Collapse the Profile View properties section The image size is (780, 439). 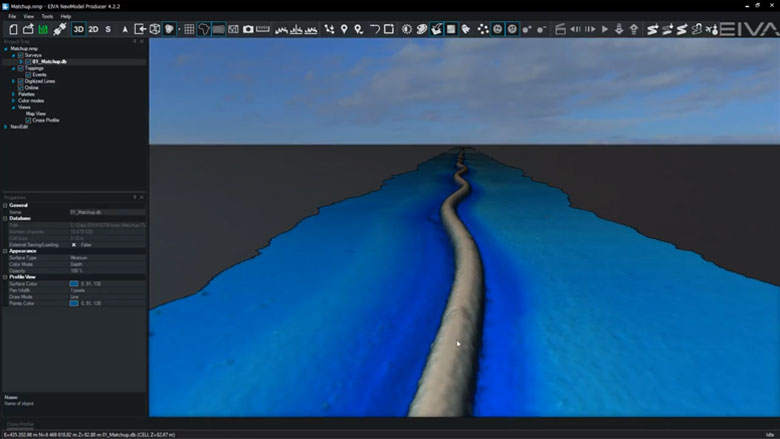(6, 276)
